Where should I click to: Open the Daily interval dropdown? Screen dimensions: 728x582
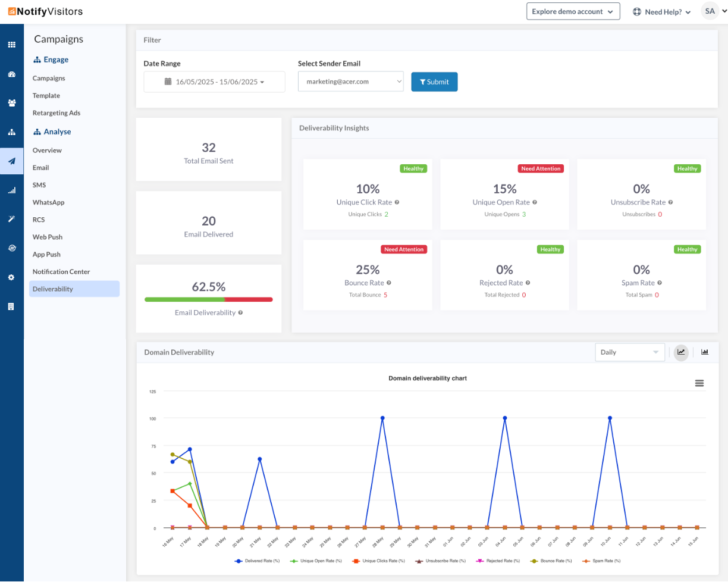[630, 352]
